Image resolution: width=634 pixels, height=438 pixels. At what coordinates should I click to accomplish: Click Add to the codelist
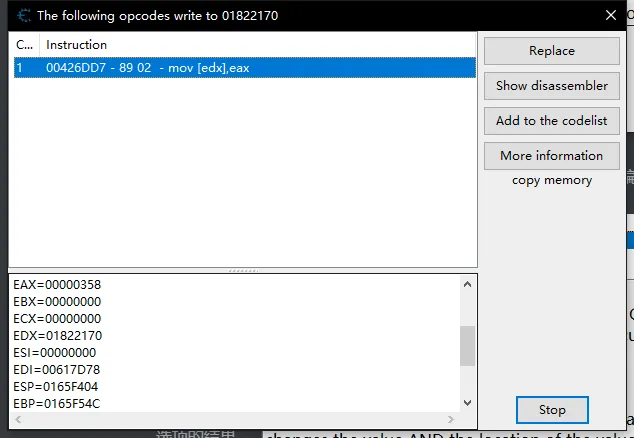pyautogui.click(x=551, y=121)
